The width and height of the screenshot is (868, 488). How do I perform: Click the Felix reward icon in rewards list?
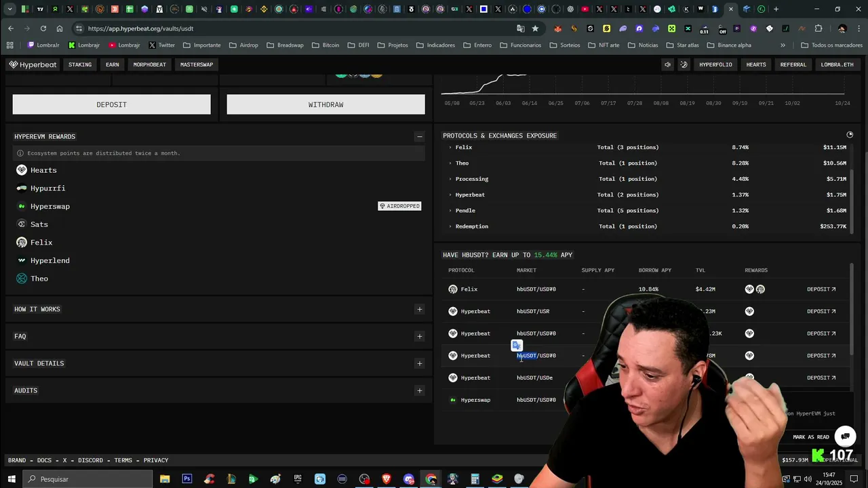22,242
